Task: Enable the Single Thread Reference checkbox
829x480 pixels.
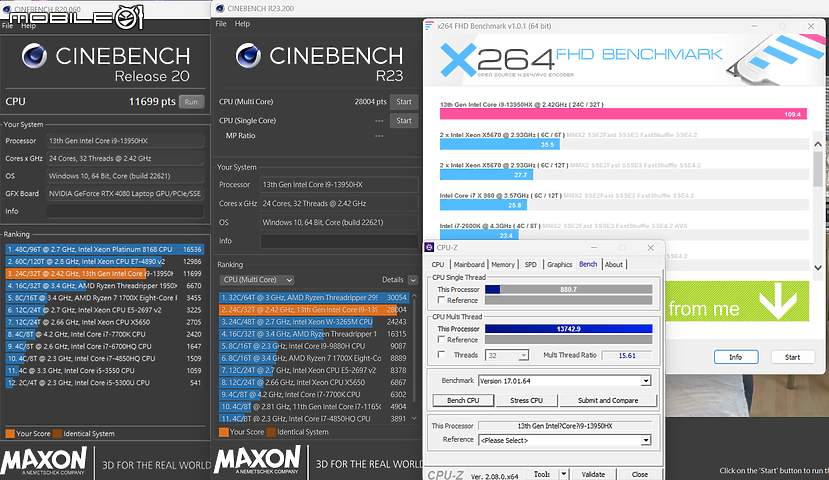Action: pos(441,300)
